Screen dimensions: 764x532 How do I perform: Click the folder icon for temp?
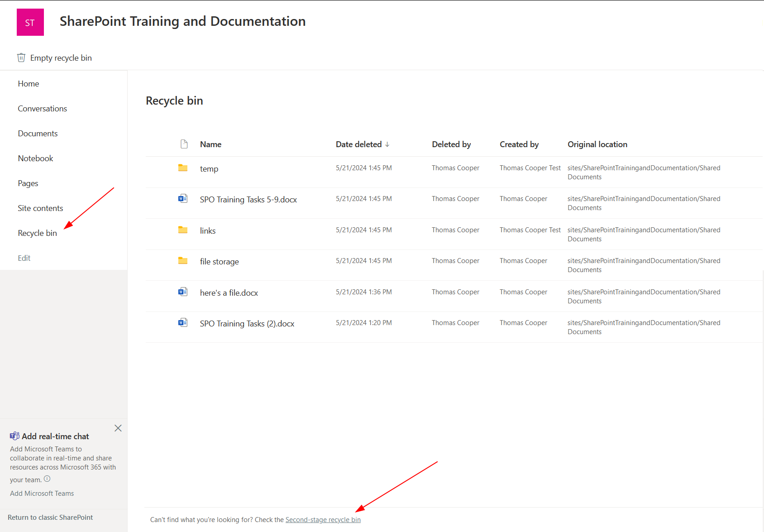point(183,168)
